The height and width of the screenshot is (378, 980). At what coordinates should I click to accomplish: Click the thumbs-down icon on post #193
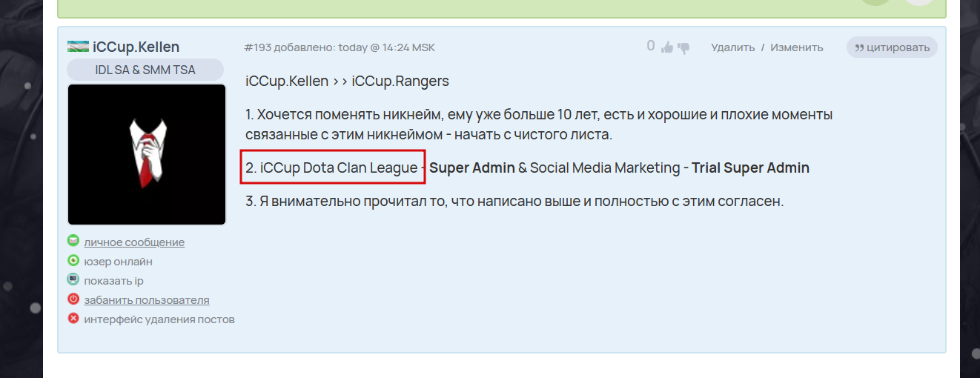pyautogui.click(x=683, y=47)
